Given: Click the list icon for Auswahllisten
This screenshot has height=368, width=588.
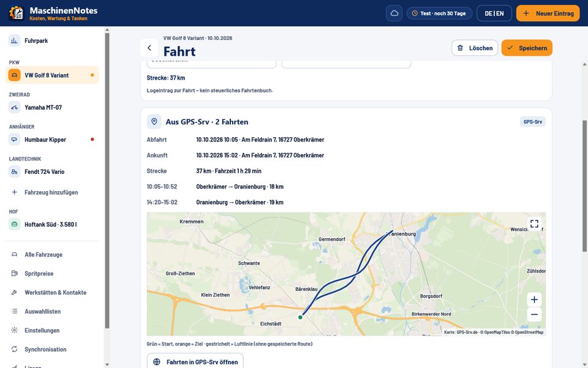Looking at the screenshot, I should (x=14, y=312).
